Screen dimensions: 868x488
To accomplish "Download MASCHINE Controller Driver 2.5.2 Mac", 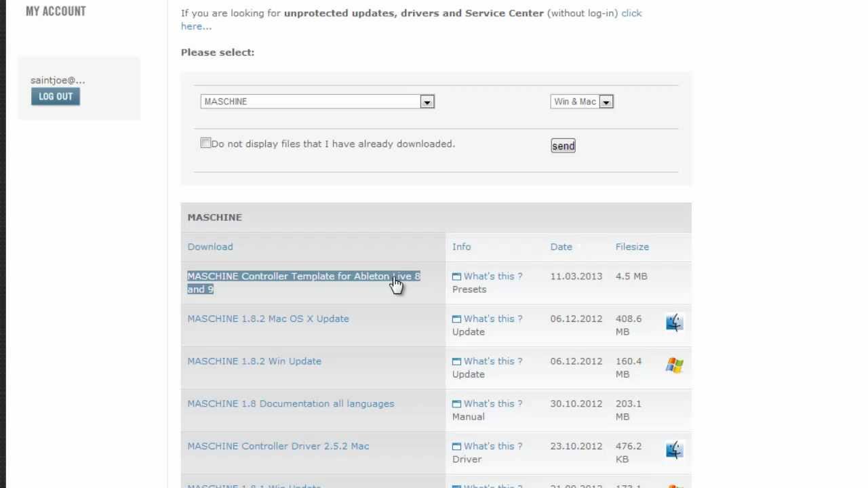I will click(x=278, y=446).
